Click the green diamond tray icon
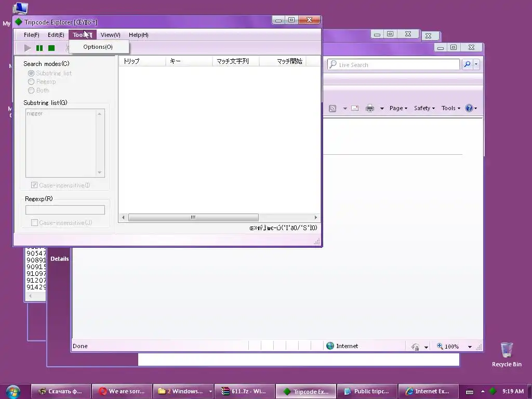Viewport: 532px width, 399px height. click(x=493, y=391)
